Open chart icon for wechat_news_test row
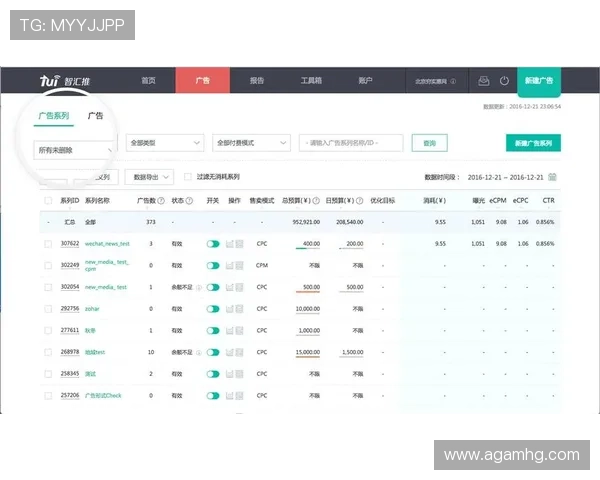The image size is (600, 480). [230, 243]
